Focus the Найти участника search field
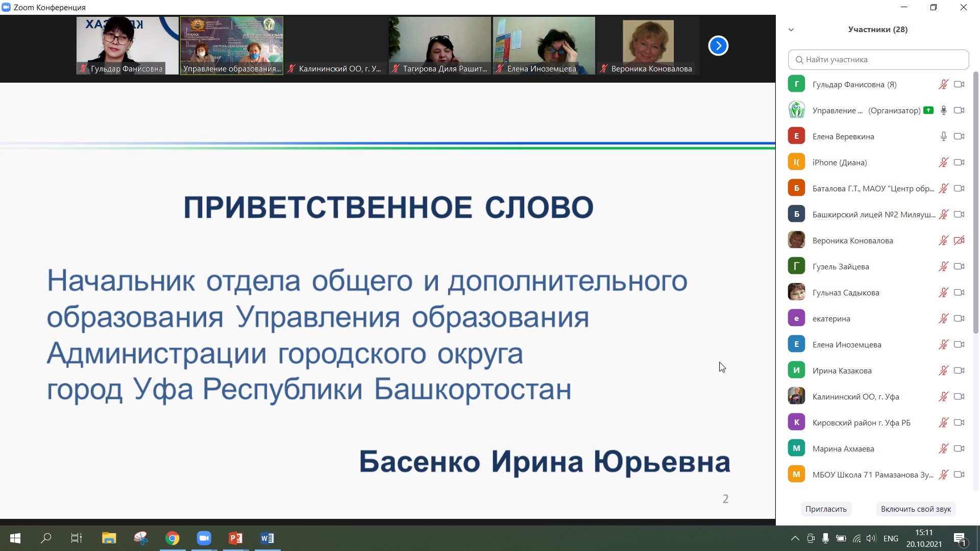The height and width of the screenshot is (551, 980). pos(878,60)
